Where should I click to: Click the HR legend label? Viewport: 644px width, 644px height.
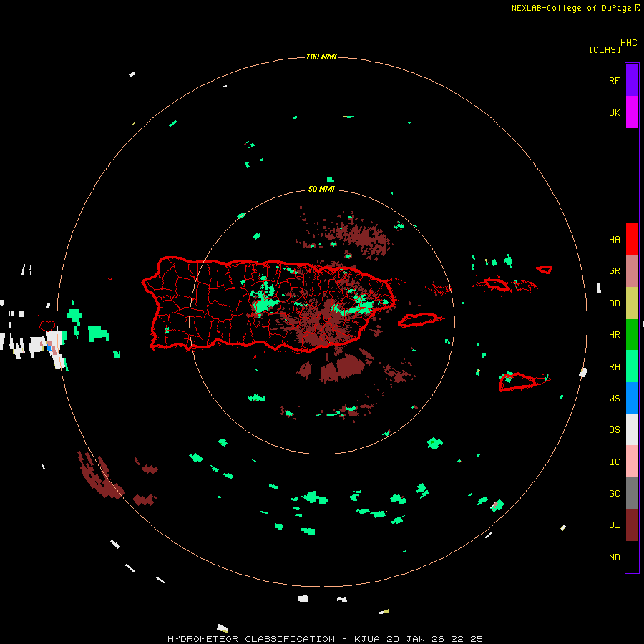[x=615, y=335]
